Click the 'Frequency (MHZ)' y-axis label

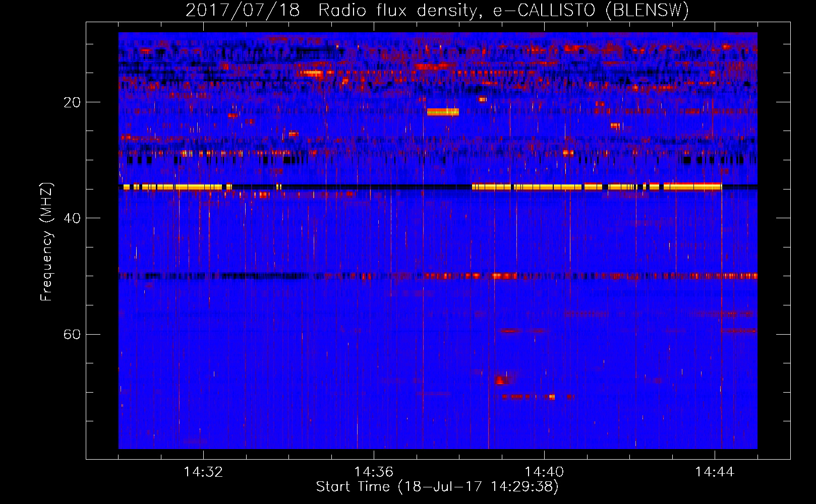pyautogui.click(x=46, y=242)
